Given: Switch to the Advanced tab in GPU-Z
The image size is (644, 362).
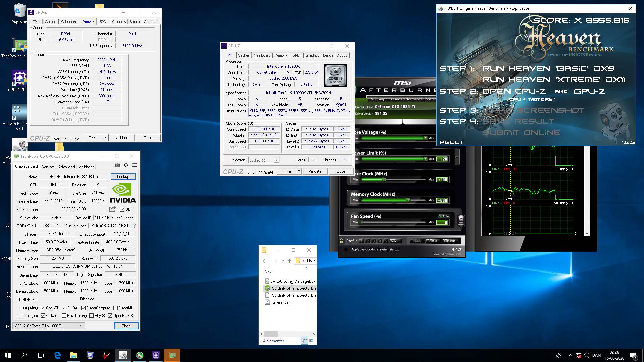Looking at the screenshot, I should 66,167.
